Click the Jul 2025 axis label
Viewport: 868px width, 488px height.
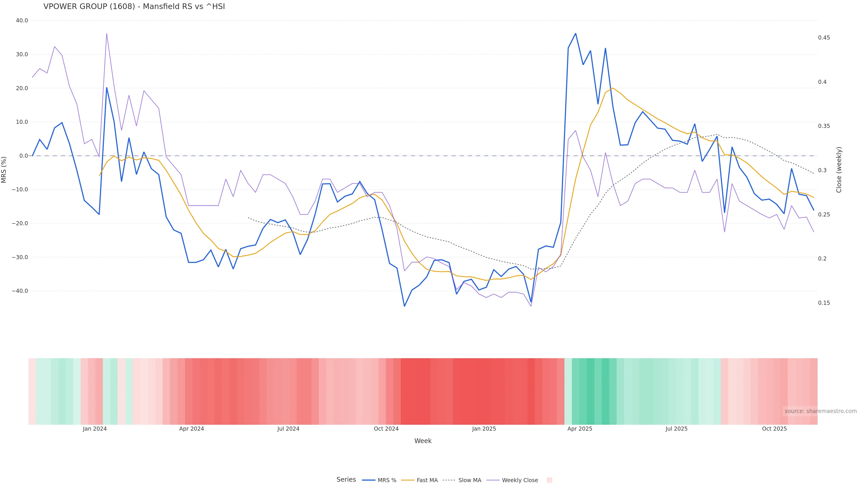point(676,429)
